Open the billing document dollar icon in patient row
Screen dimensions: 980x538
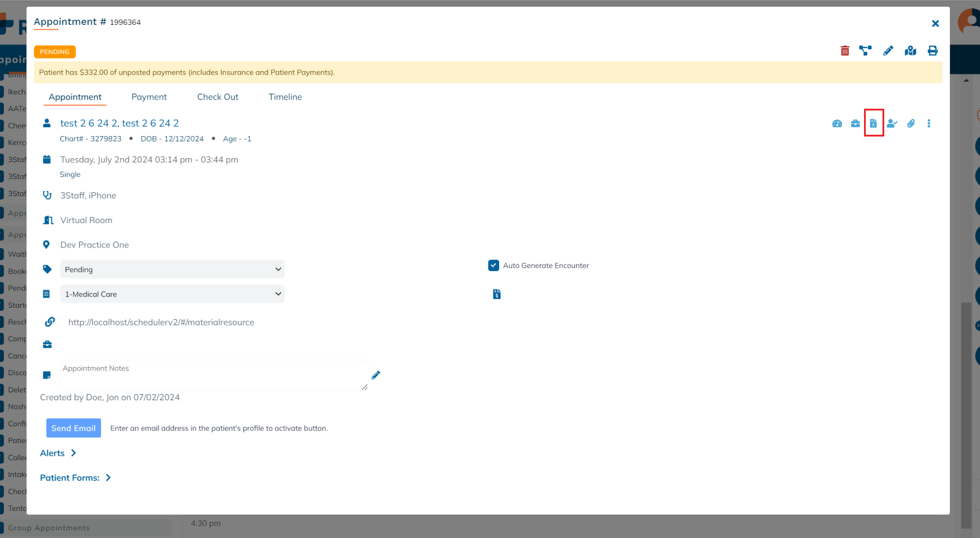874,123
